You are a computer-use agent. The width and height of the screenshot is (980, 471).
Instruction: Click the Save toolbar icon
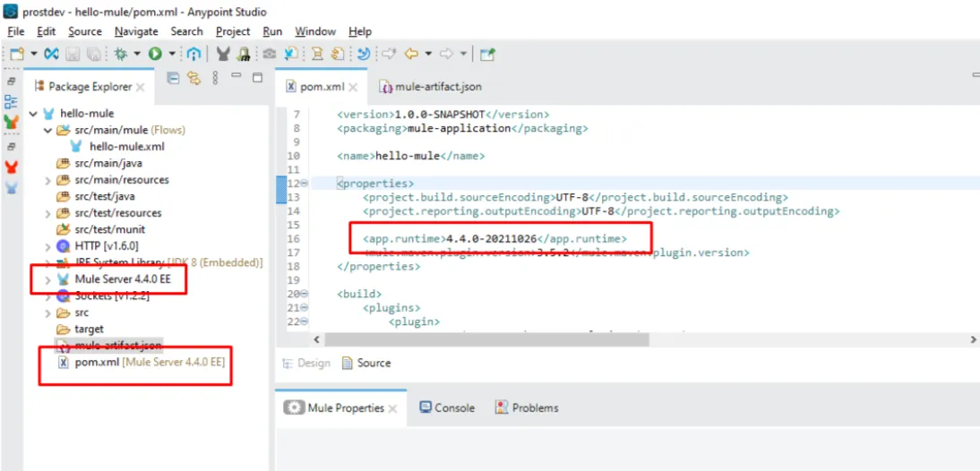(x=73, y=55)
